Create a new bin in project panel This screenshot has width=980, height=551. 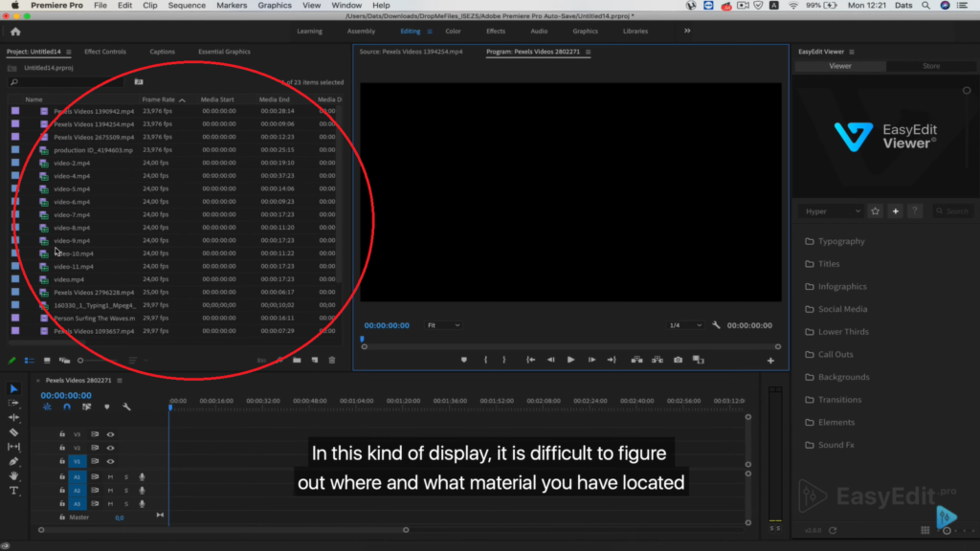(297, 361)
